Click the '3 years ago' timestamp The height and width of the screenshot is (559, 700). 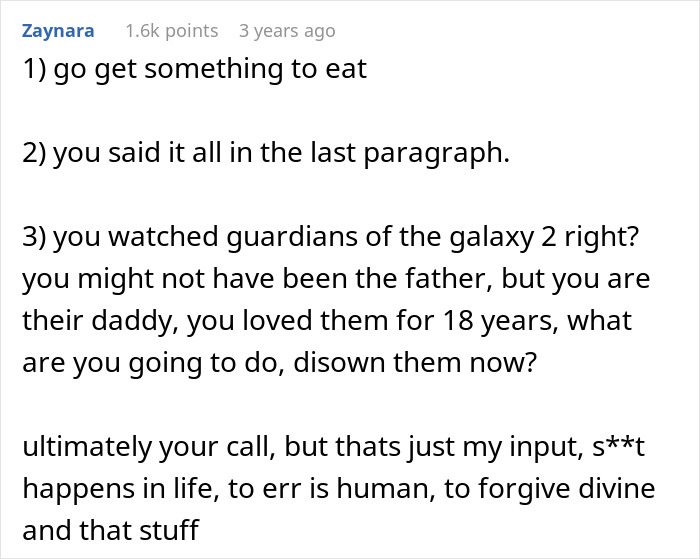pyautogui.click(x=287, y=31)
